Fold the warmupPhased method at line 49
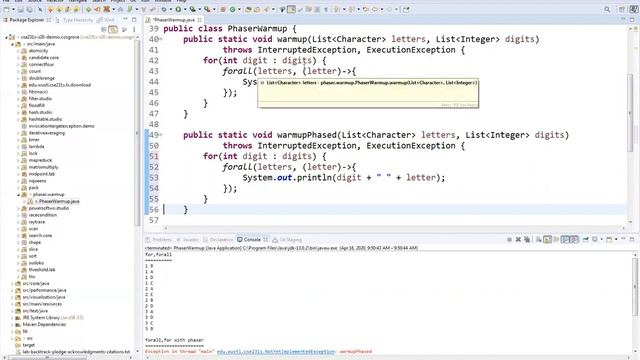Image resolution: width=640 pixels, height=360 pixels. point(161,135)
